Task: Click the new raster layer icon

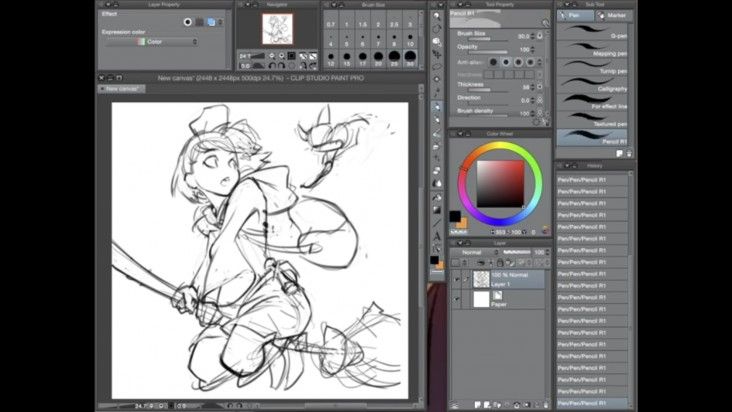Action: click(478, 405)
